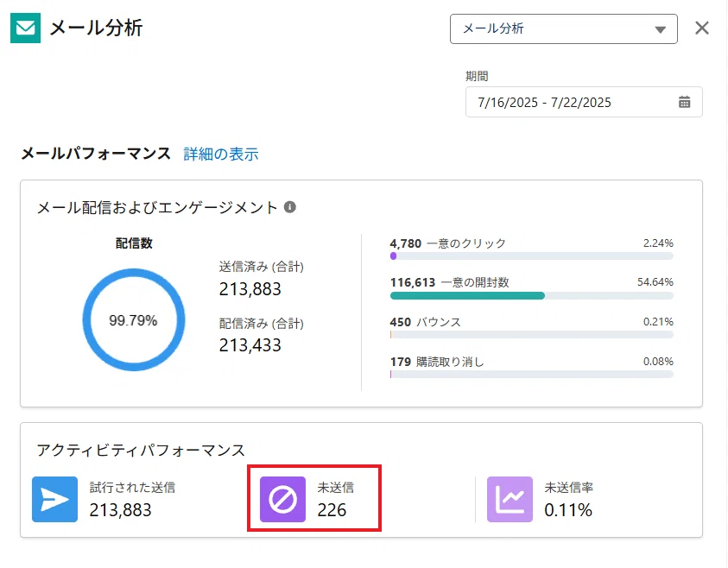Click the teal mail envelope icon
The width and height of the screenshot is (728, 568).
26,28
